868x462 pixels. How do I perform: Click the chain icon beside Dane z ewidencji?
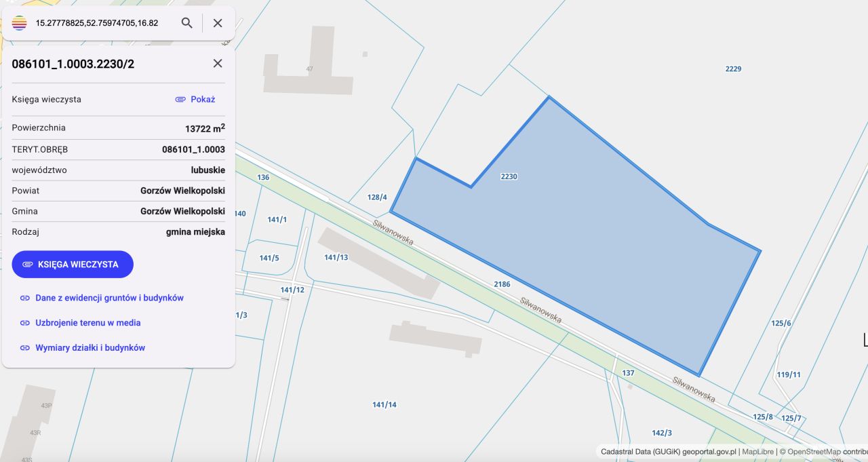point(24,298)
